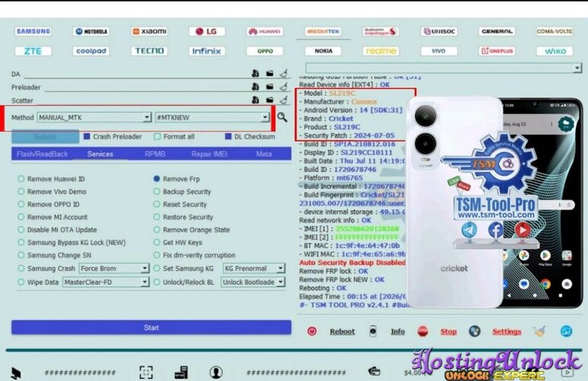This screenshot has width=588, height=381.
Task: Click into the Scatter path field
Action: coord(142,100)
